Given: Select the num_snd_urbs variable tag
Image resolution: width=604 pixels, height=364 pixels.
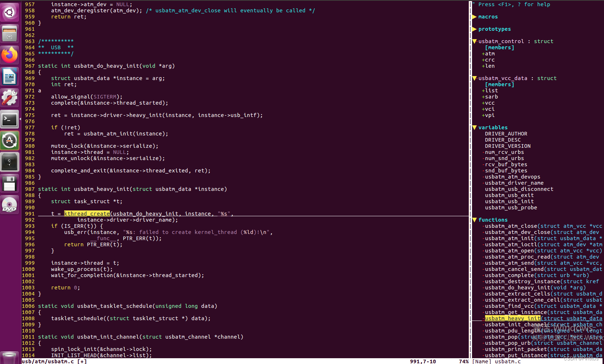Looking at the screenshot, I should 504,158.
